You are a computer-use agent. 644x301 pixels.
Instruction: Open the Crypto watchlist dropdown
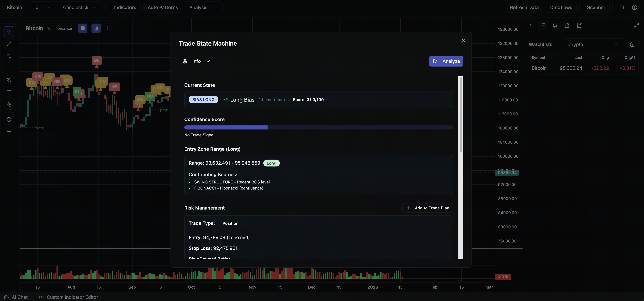(x=593, y=45)
